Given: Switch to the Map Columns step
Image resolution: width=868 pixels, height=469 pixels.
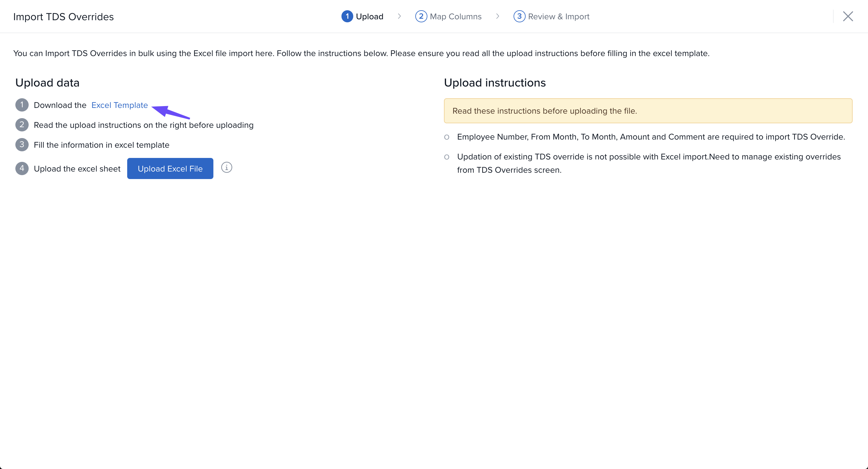Looking at the screenshot, I should click(456, 17).
